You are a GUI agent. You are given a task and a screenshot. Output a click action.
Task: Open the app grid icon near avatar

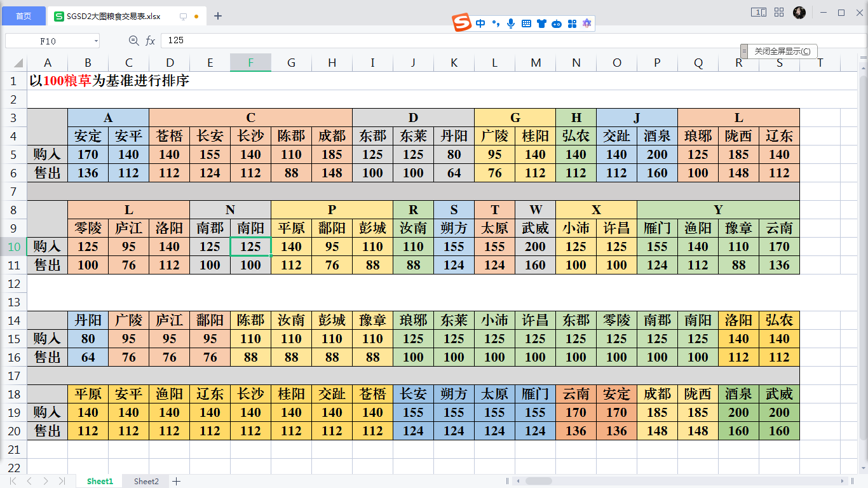click(x=779, y=12)
